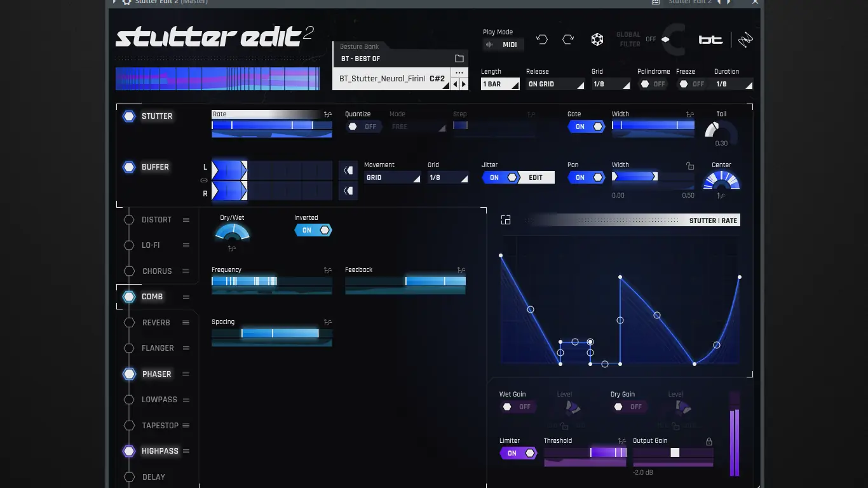Open the Movement GRID dropdown
Viewport: 868px width, 488px height.
393,177
